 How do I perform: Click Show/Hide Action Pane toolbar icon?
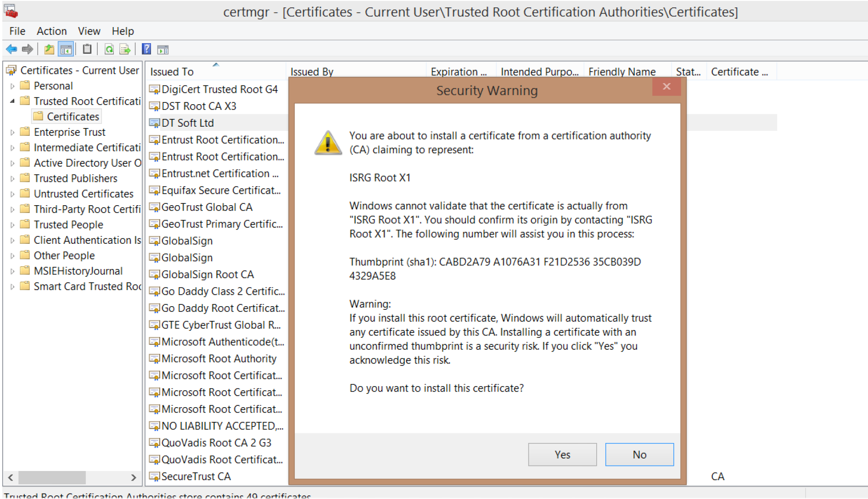coord(163,49)
